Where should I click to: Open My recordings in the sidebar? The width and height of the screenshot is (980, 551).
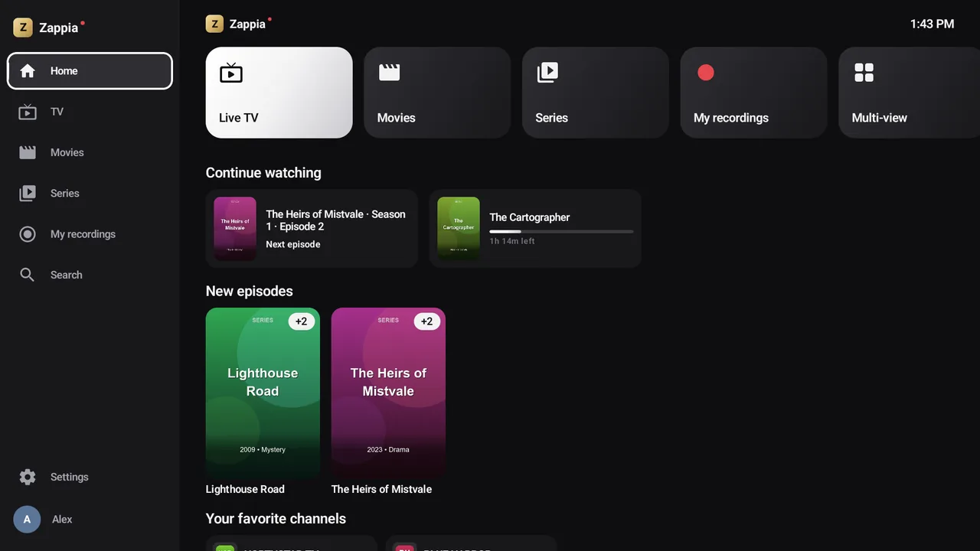(x=90, y=234)
